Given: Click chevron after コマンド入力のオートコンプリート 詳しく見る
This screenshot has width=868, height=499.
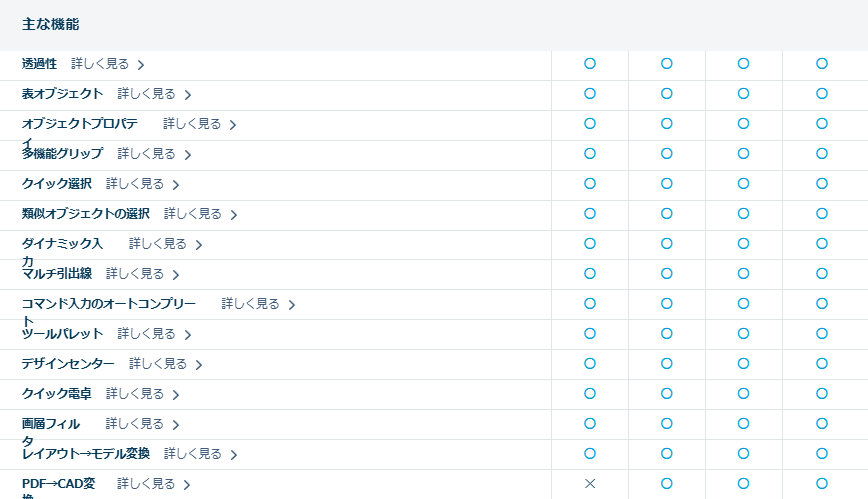Looking at the screenshot, I should pos(292,305).
